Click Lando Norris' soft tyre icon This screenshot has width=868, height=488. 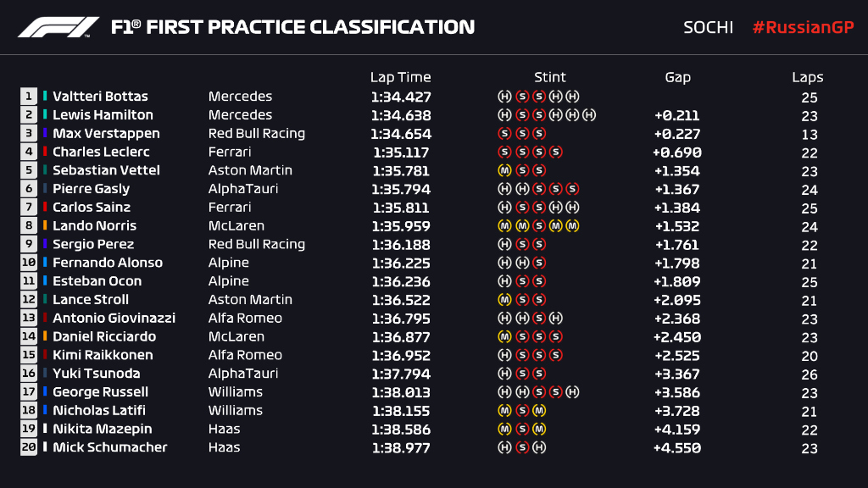tap(538, 225)
